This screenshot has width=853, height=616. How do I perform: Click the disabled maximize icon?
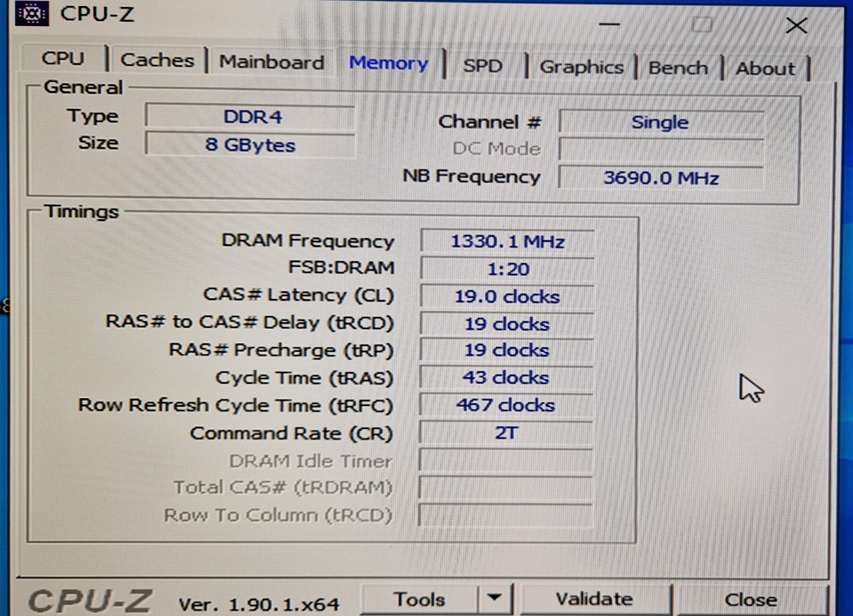tap(702, 25)
